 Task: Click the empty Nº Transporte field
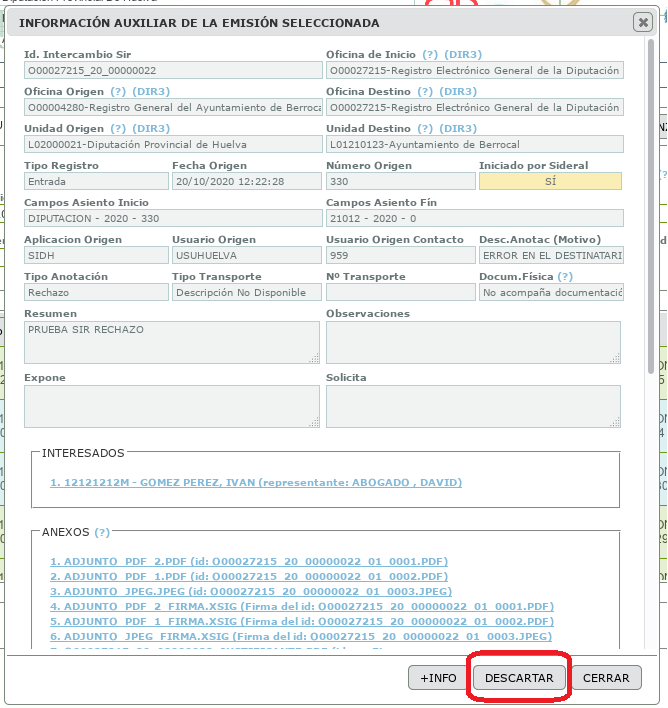point(401,293)
